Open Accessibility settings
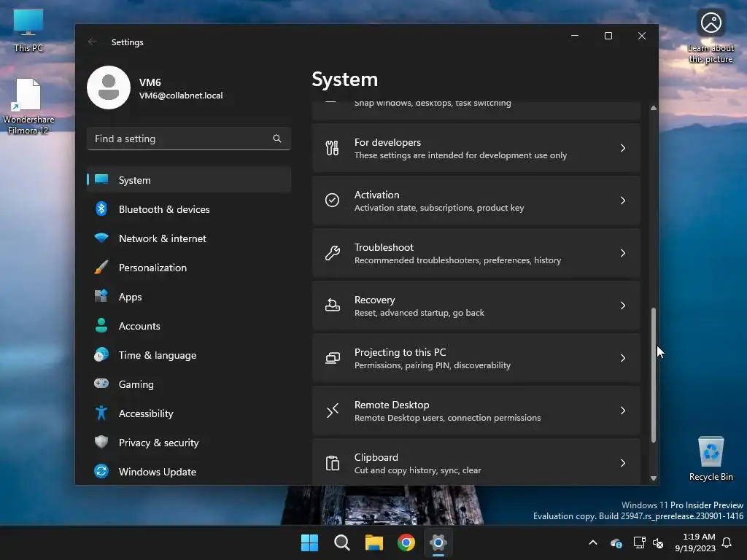This screenshot has width=747, height=560. [x=189, y=413]
